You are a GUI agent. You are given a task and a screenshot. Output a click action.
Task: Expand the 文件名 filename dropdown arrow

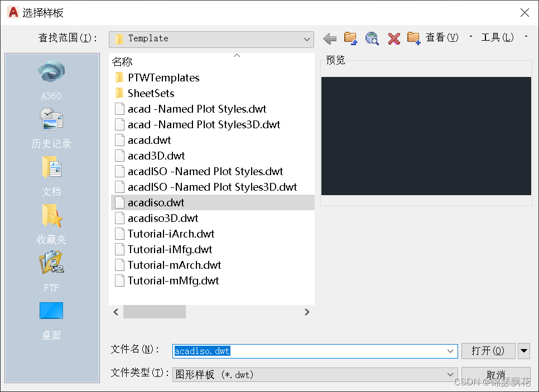point(450,351)
